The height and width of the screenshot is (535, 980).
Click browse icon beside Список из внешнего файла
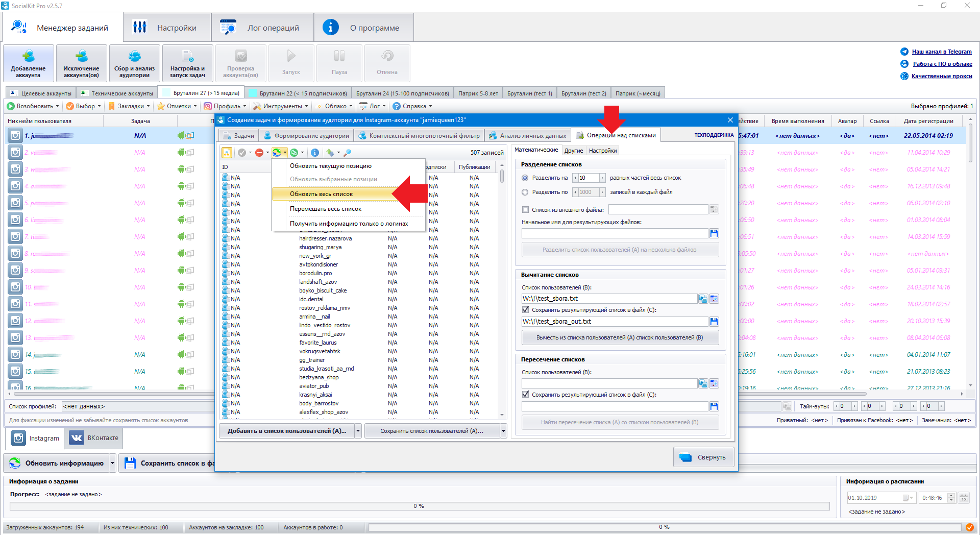coord(714,209)
